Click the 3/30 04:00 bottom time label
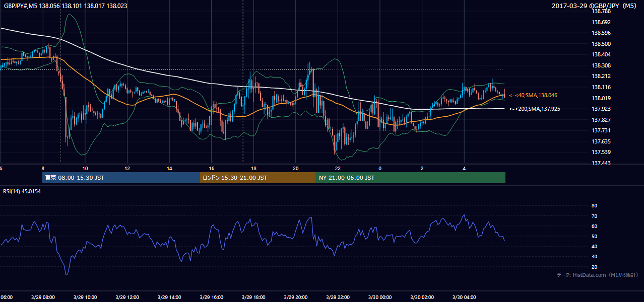This screenshot has height=302, width=644. tap(464, 297)
